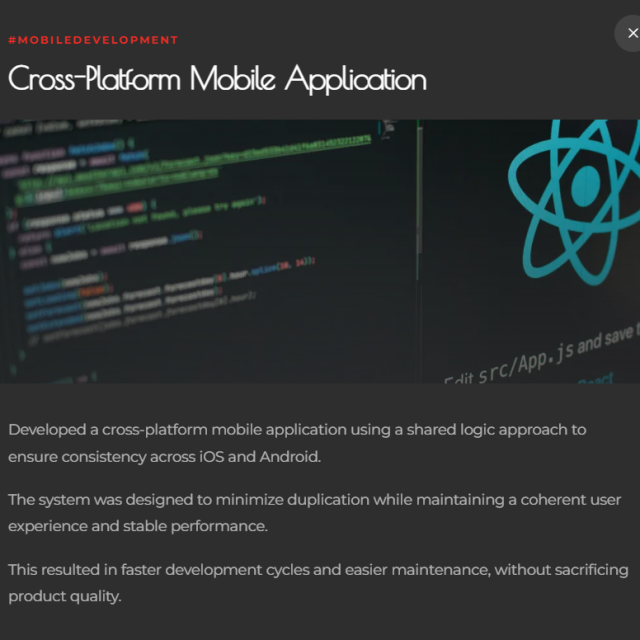
Task: Open the React code editor image
Action: click(x=320, y=251)
